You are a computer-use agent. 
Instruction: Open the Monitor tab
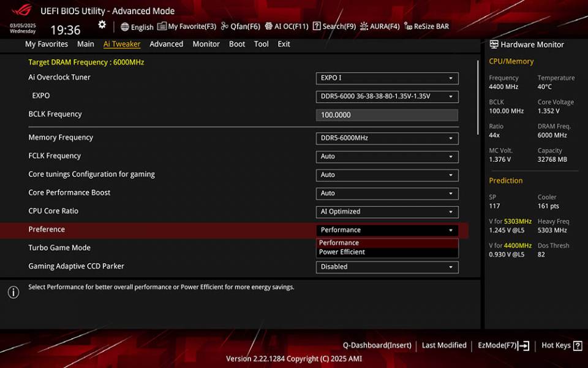[x=206, y=44]
